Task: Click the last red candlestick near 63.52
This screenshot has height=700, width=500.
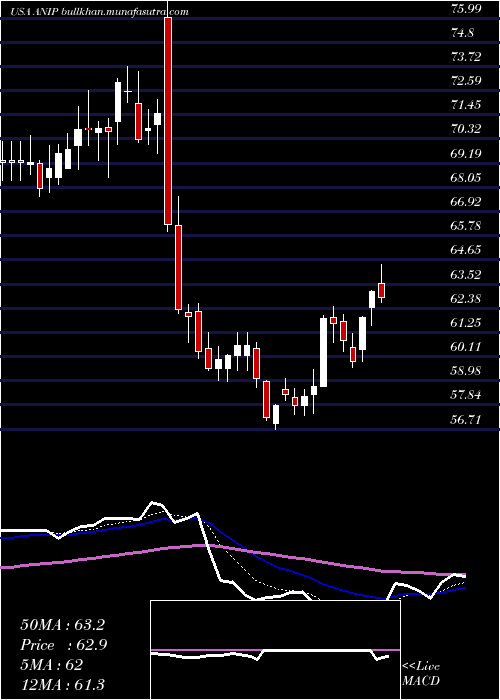Action: coord(381,290)
